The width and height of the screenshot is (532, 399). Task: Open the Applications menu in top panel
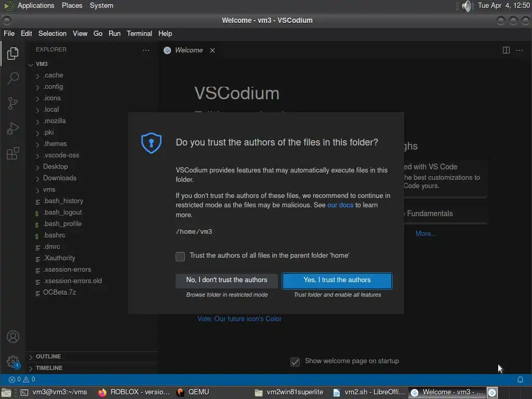pyautogui.click(x=36, y=6)
